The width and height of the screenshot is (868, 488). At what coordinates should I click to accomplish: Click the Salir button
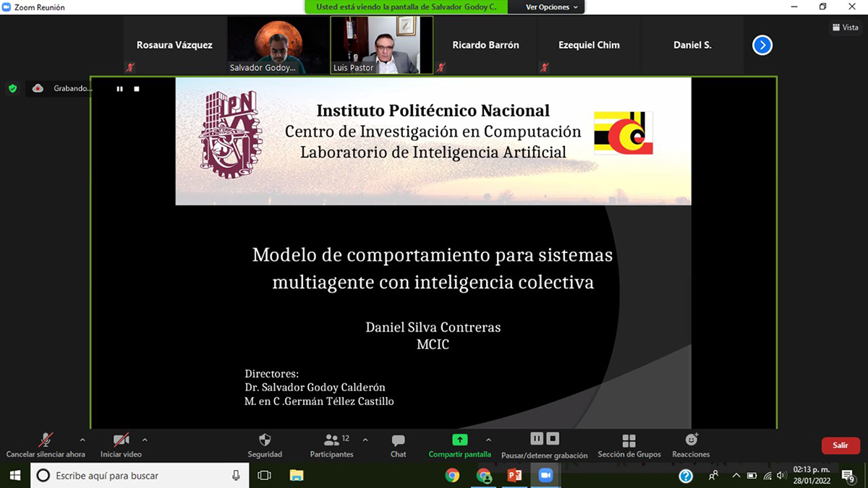841,445
